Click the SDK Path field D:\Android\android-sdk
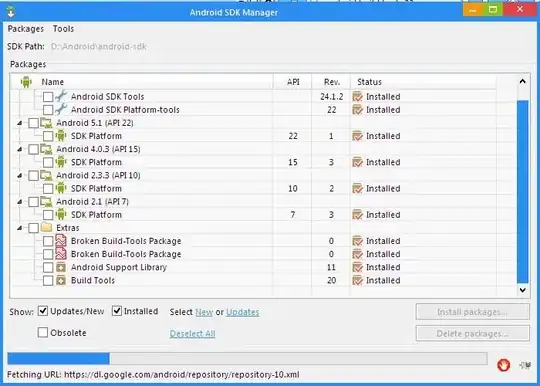Viewport: 540px width, 386px height. [x=98, y=46]
